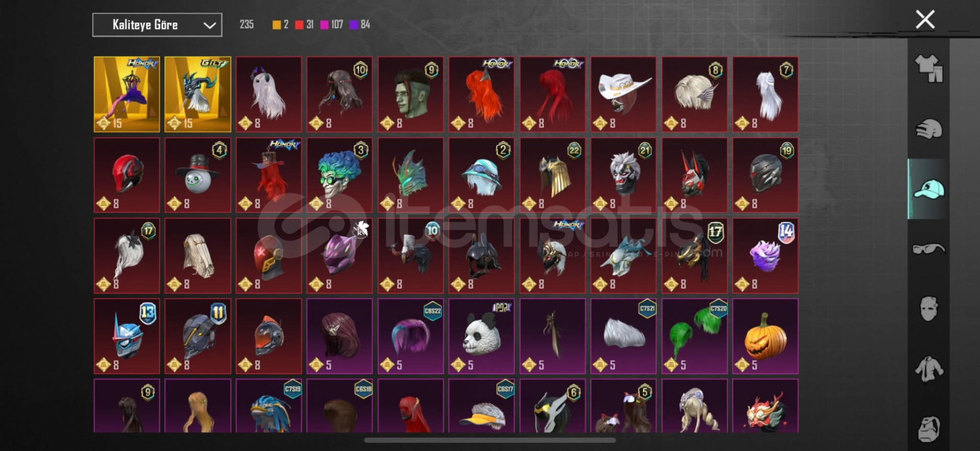Screen dimensions: 980x451
Task: Close the inventory with the X
Action: (x=925, y=19)
